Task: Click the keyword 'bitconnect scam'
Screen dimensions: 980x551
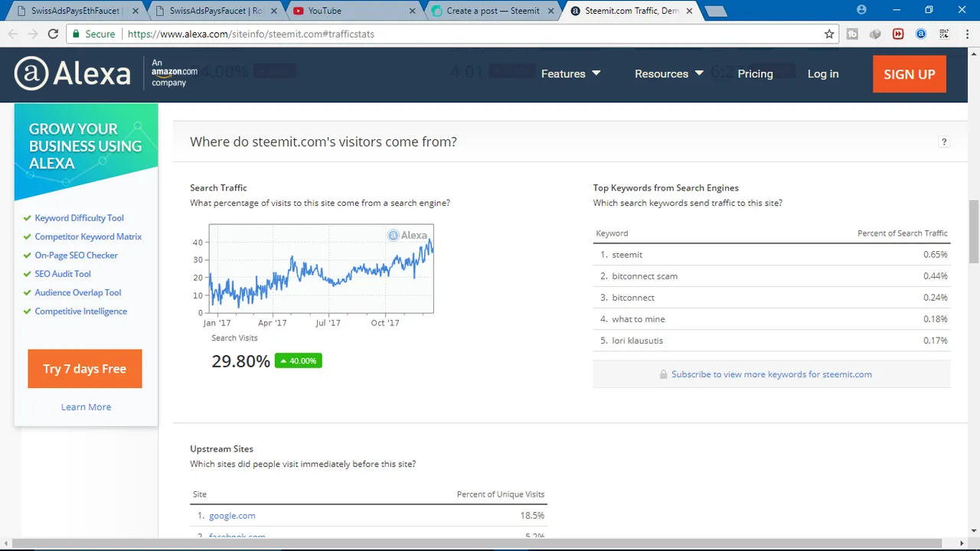Action: (x=645, y=276)
